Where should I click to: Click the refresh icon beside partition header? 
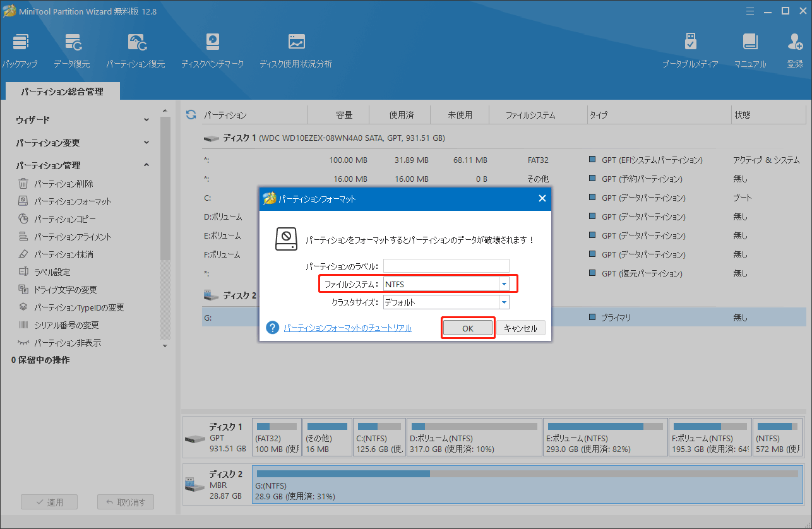click(191, 115)
